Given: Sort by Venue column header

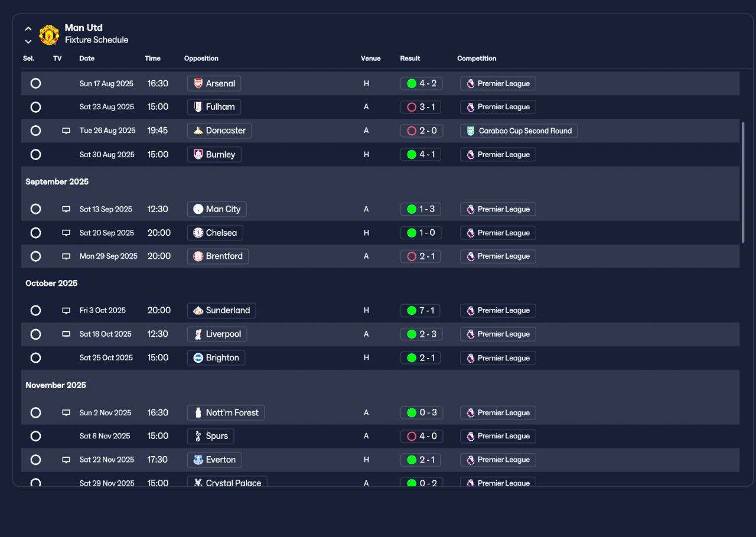Looking at the screenshot, I should [371, 58].
